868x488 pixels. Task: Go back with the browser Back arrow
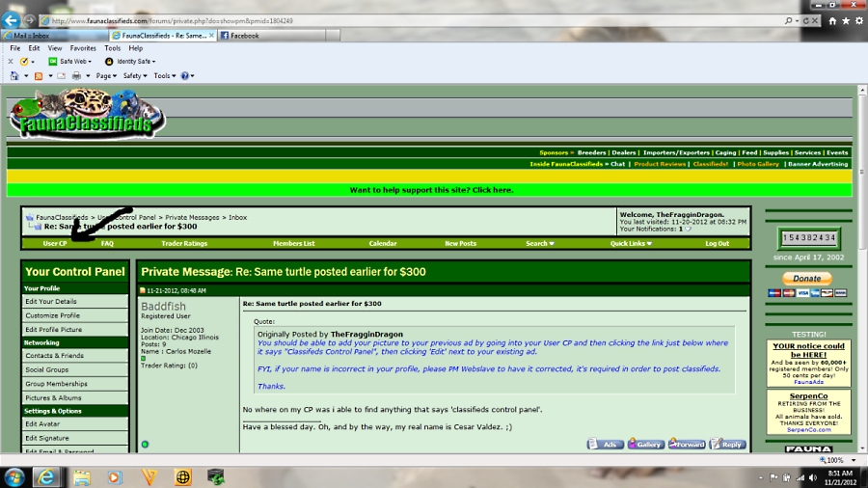(11, 20)
